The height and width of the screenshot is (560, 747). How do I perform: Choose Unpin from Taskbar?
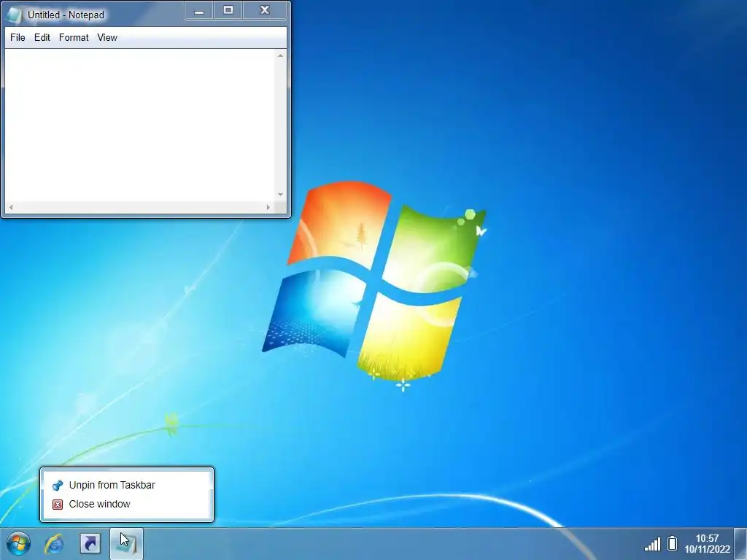point(127,485)
